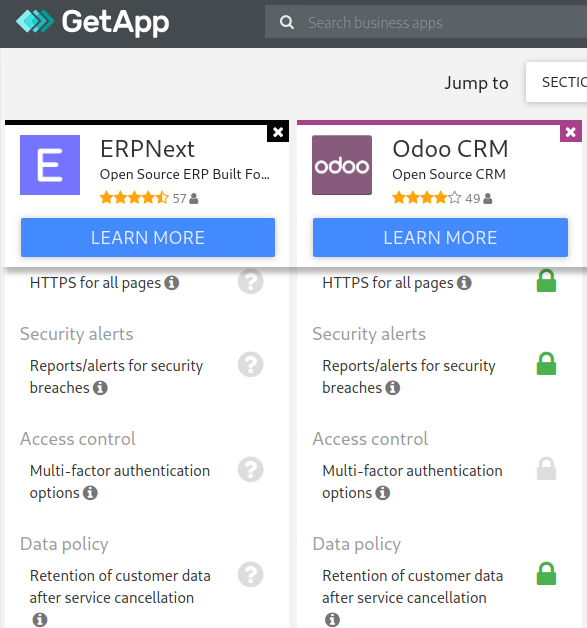Click the info icon for ERPNext multi-factor options
This screenshot has width=587, height=628.
coord(90,493)
